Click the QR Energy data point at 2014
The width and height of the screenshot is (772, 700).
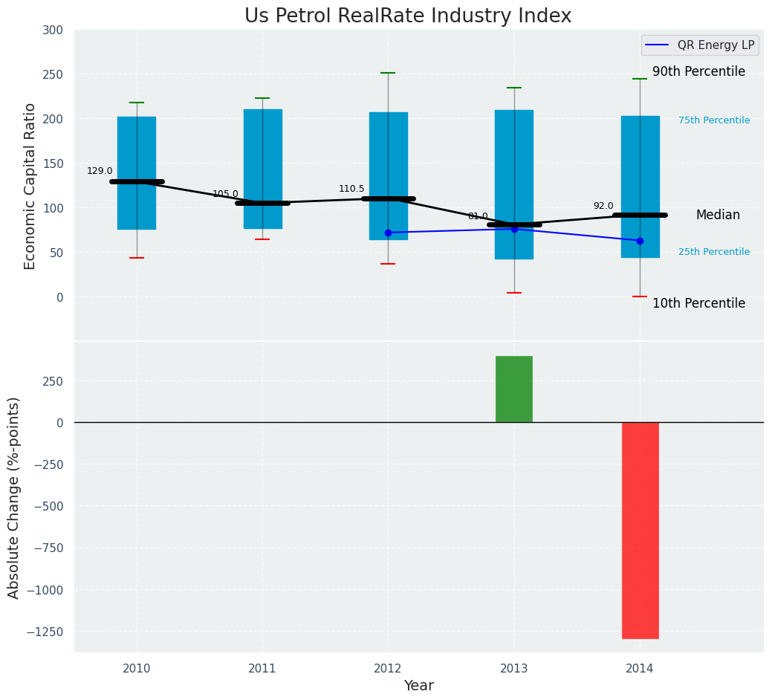tap(640, 241)
